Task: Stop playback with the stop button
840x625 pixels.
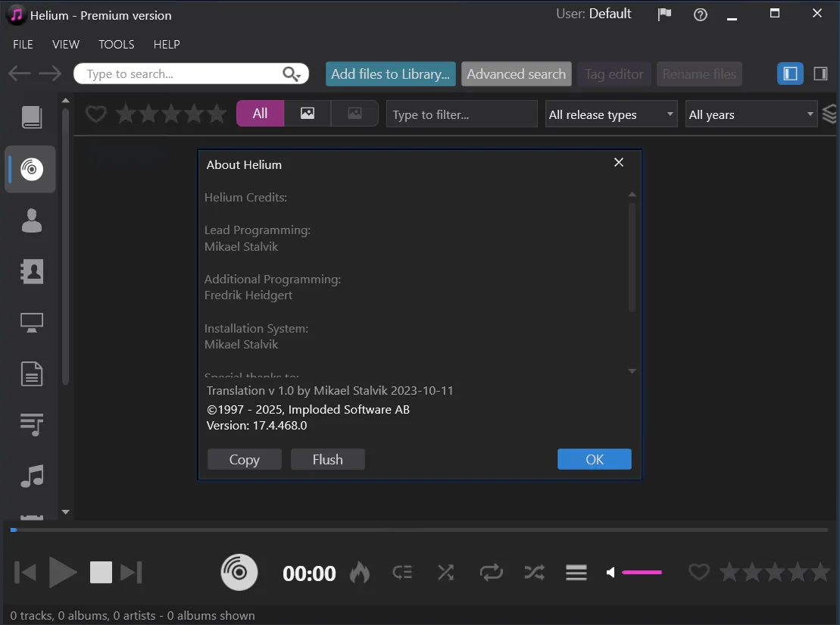Action: 101,573
